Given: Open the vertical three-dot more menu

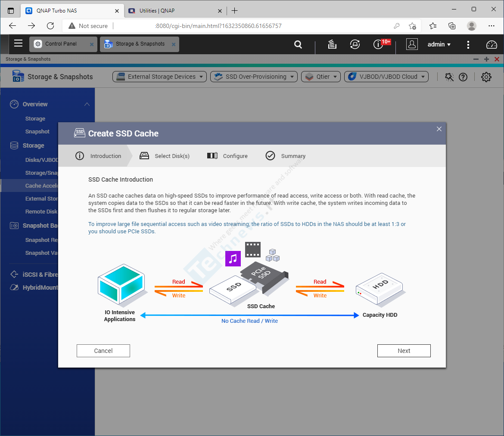Looking at the screenshot, I should (x=468, y=44).
